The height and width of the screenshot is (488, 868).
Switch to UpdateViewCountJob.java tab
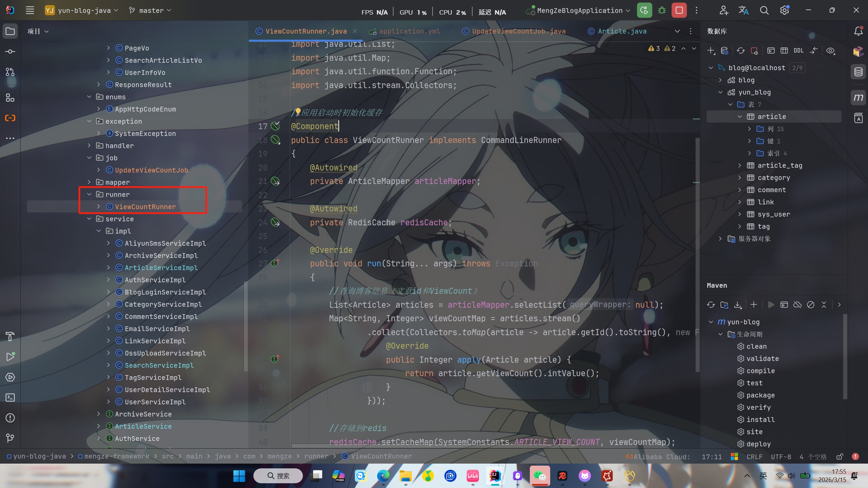coord(518,31)
